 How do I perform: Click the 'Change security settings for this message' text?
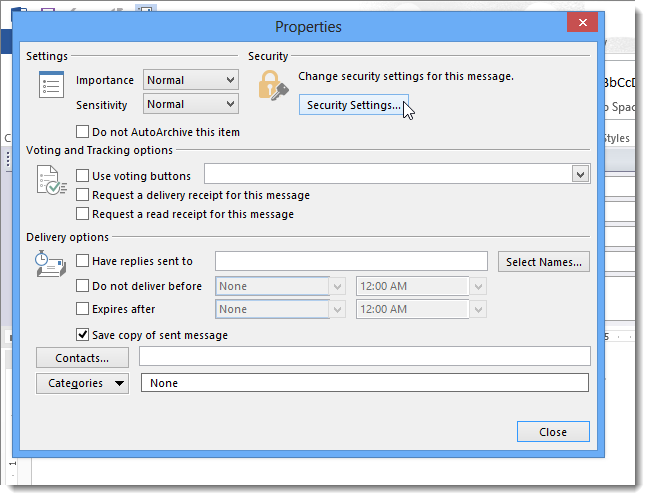[x=406, y=76]
